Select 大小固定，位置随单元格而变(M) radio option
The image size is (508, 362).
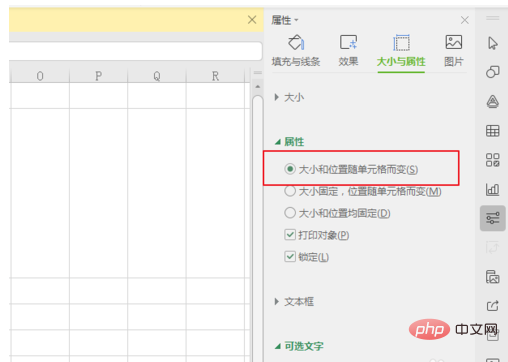pyautogui.click(x=363, y=191)
